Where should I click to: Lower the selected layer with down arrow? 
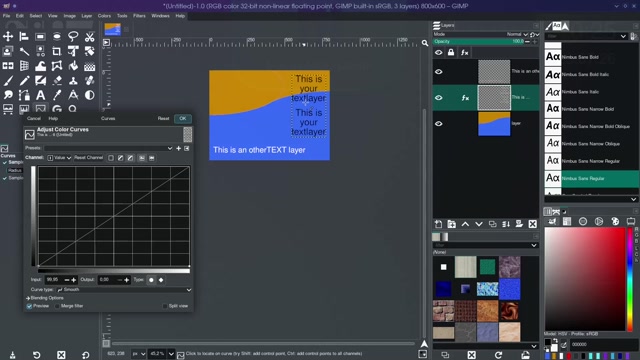tap(479, 224)
